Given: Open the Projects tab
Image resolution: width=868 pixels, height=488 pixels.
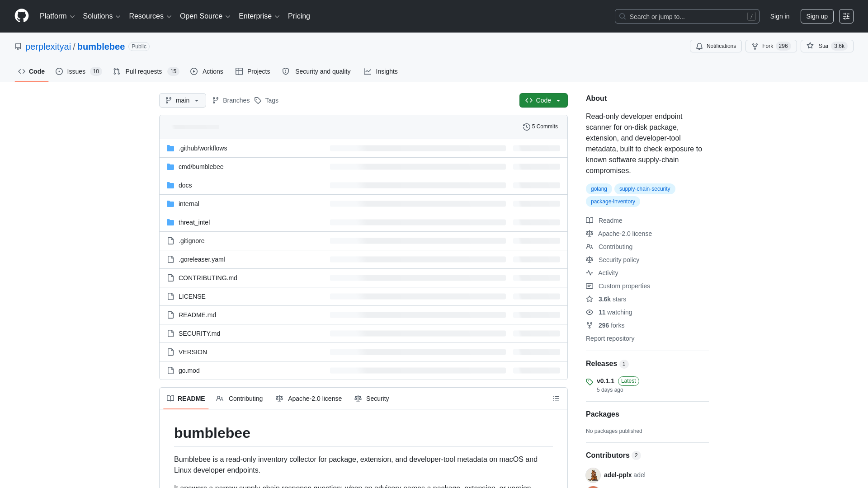Looking at the screenshot, I should pyautogui.click(x=253, y=71).
